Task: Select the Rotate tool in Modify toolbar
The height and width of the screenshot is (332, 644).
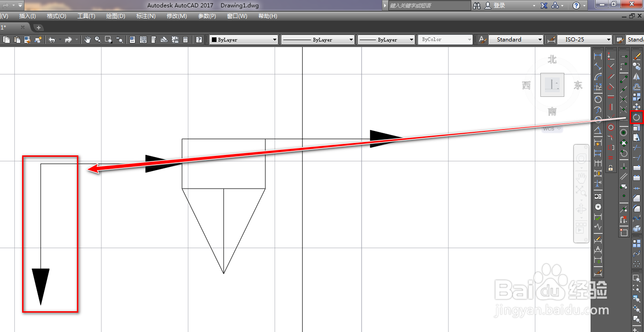Action: coord(637,118)
